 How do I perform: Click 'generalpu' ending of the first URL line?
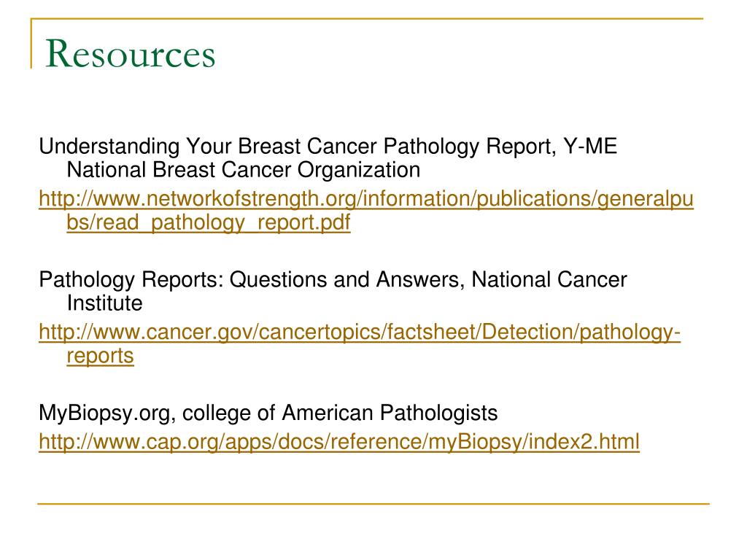pyautogui.click(x=646, y=198)
